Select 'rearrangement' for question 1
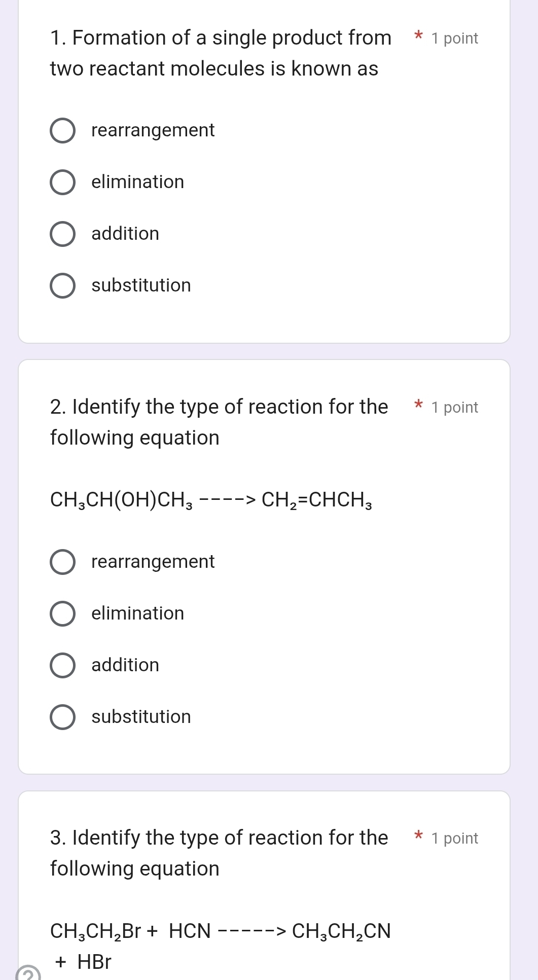 63,131
